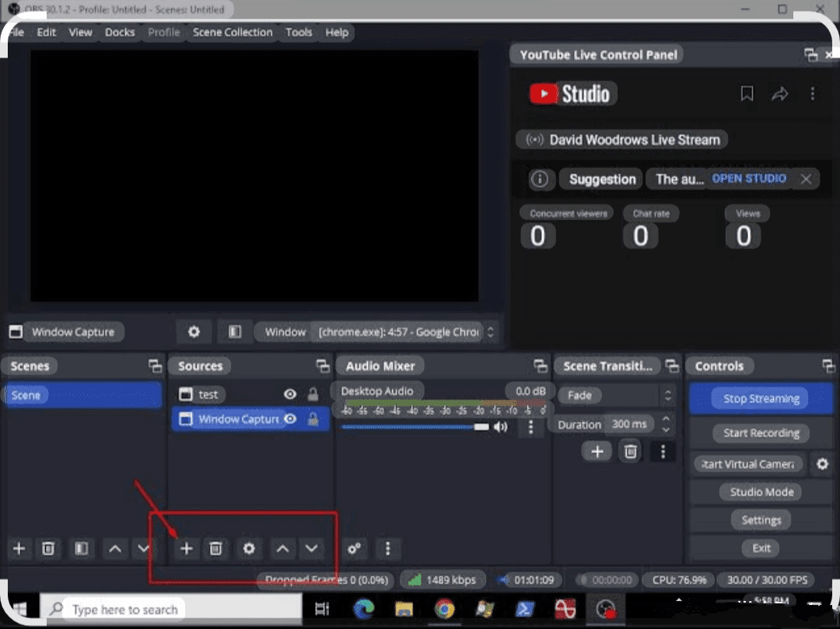This screenshot has height=629, width=840.
Task: Click the Stop Streaming button
Action: [761, 399]
